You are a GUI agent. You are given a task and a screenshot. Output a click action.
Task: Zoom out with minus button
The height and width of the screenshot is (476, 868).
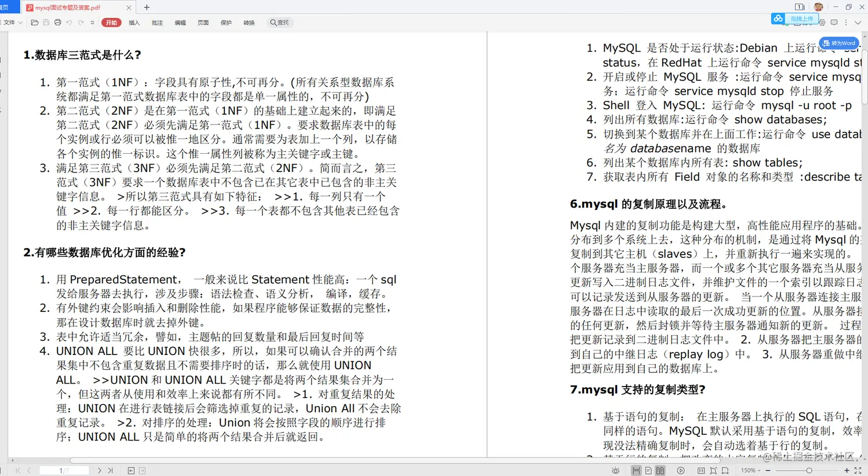[768, 470]
